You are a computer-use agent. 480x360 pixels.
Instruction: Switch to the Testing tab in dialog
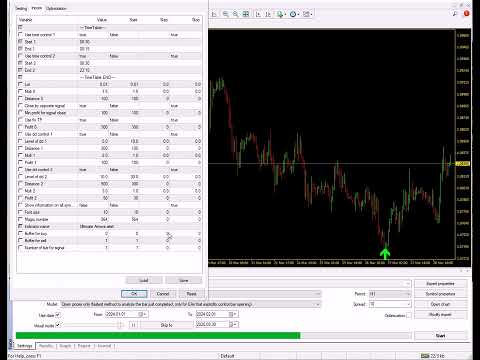pyautogui.click(x=21, y=8)
